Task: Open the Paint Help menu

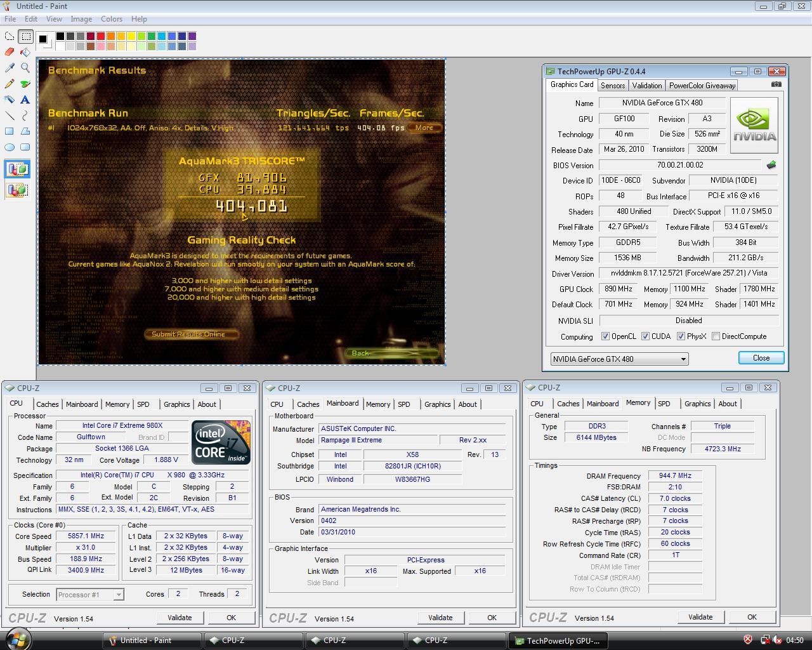Action: click(x=139, y=19)
